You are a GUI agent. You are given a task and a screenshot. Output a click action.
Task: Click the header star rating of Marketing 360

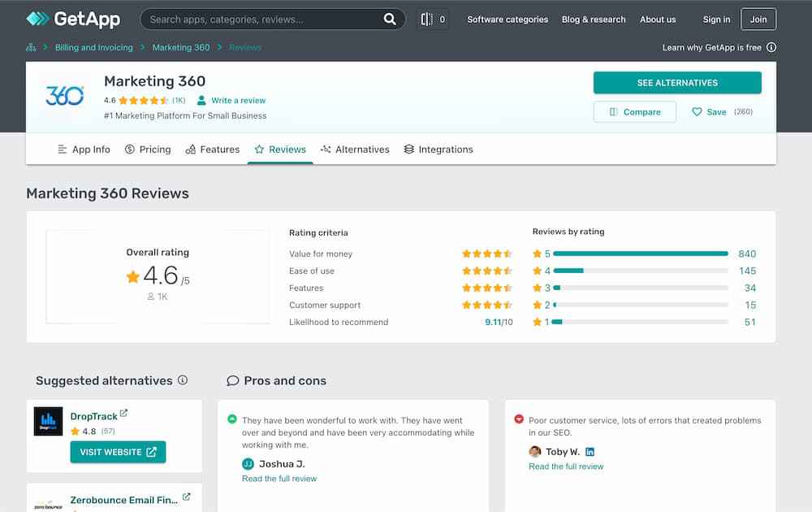[x=144, y=101]
